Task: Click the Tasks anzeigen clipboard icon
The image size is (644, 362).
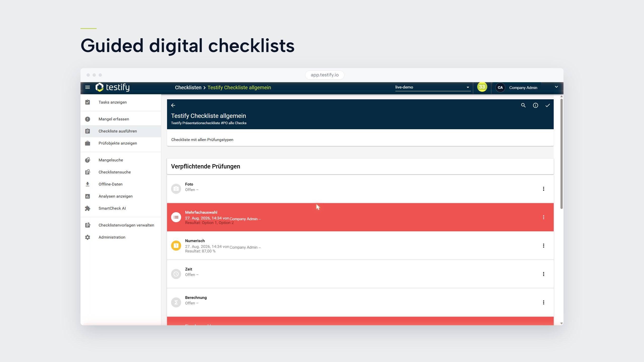Action: [88, 102]
